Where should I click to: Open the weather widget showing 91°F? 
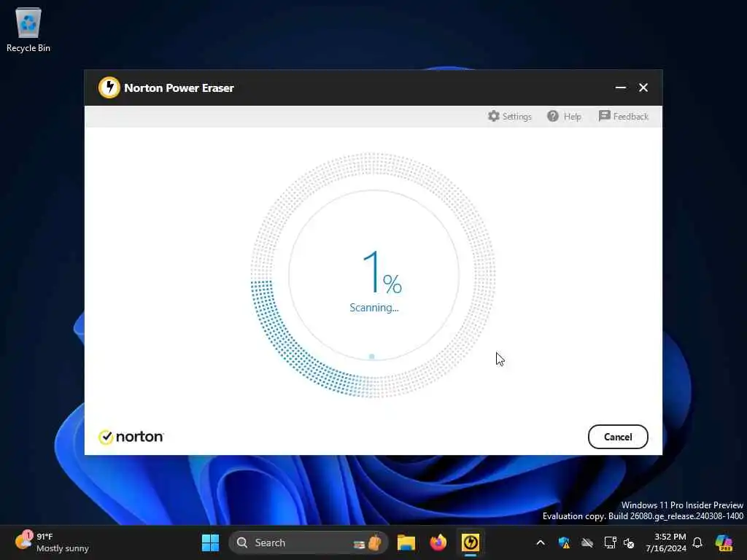[x=52, y=542]
